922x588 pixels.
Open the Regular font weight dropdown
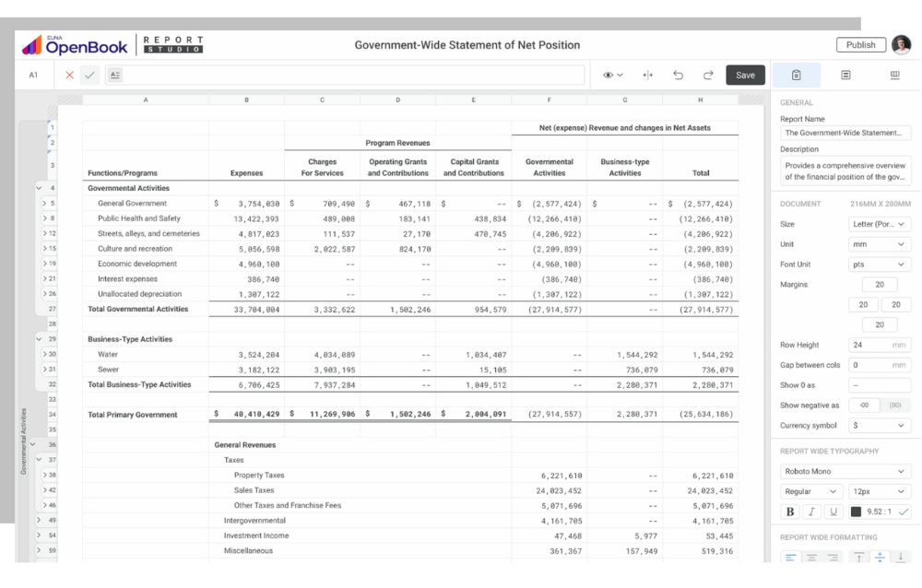pyautogui.click(x=810, y=491)
